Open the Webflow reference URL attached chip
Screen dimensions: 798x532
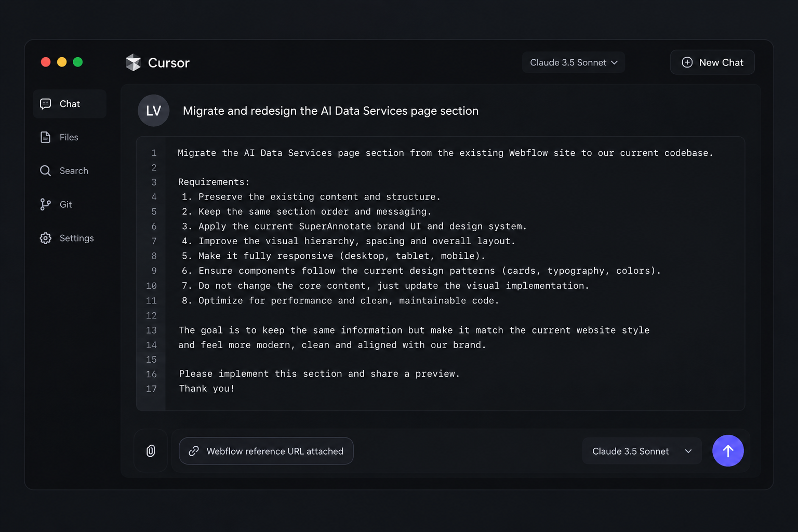tap(266, 451)
